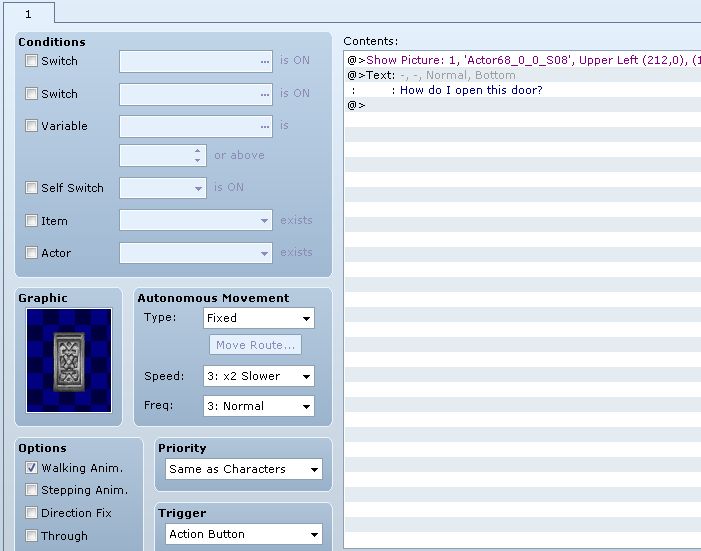Viewport: 701px width, 551px height.
Task: Open the second Switch selection ellipsis field
Action: (196, 94)
